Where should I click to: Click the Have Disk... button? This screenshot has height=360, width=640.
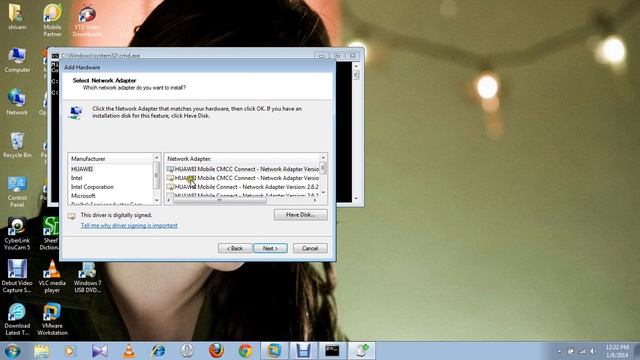pos(300,215)
